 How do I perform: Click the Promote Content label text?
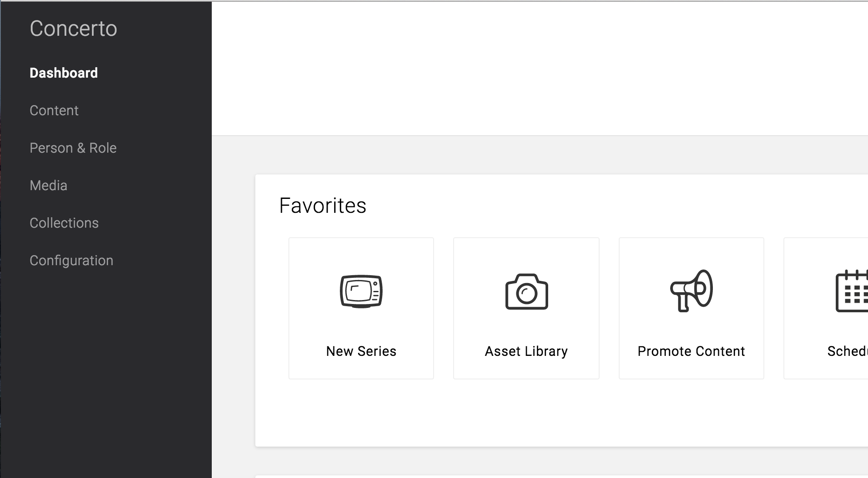click(x=691, y=351)
